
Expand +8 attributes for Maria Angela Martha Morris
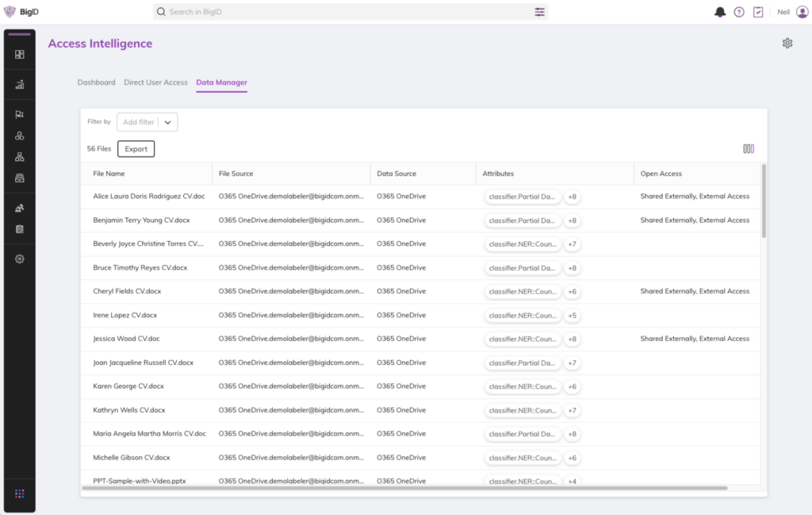pyautogui.click(x=573, y=434)
